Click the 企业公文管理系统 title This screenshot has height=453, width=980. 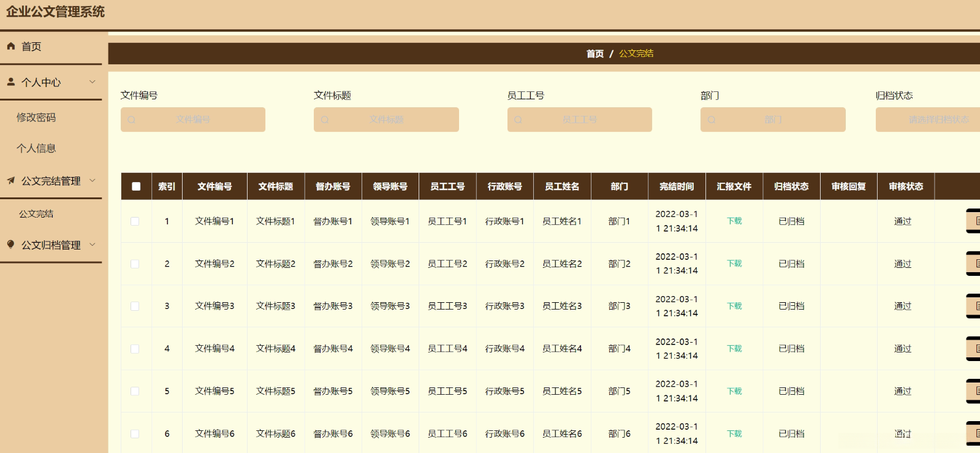[55, 12]
